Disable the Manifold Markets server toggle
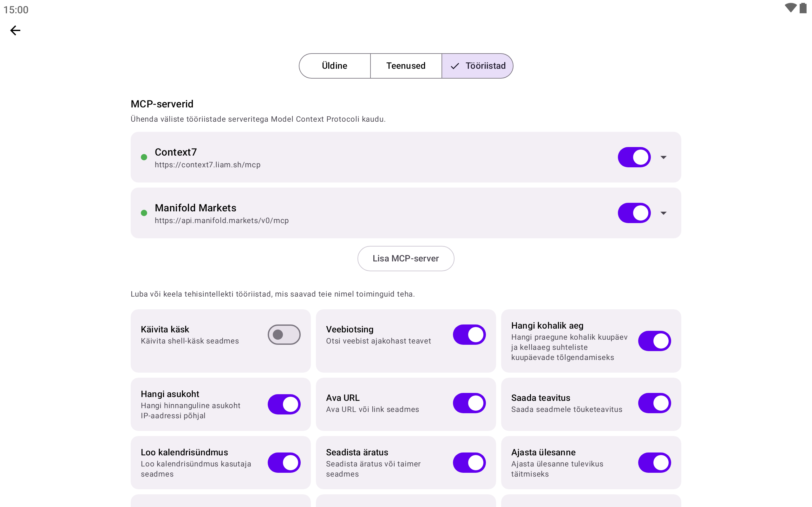The image size is (812, 507). pos(634,213)
